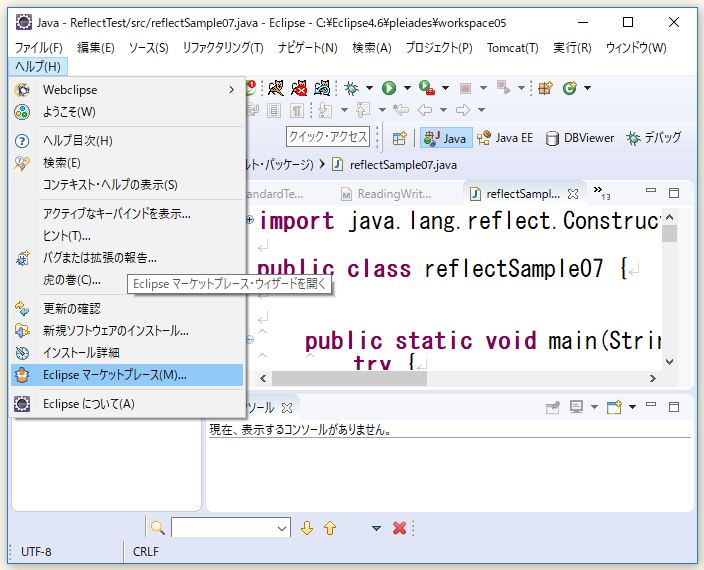
Task: Click the grayed stop square toolbar icon
Action: [x=465, y=88]
